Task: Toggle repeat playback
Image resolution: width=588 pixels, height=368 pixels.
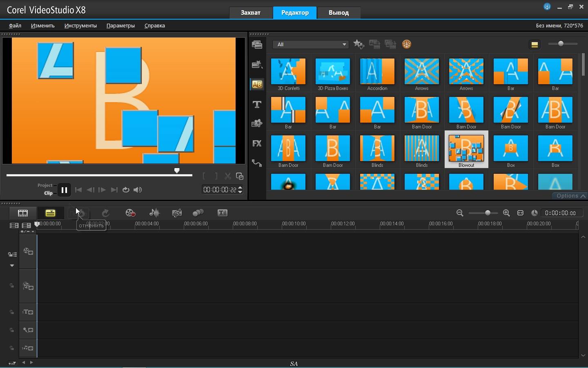Action: coord(126,190)
